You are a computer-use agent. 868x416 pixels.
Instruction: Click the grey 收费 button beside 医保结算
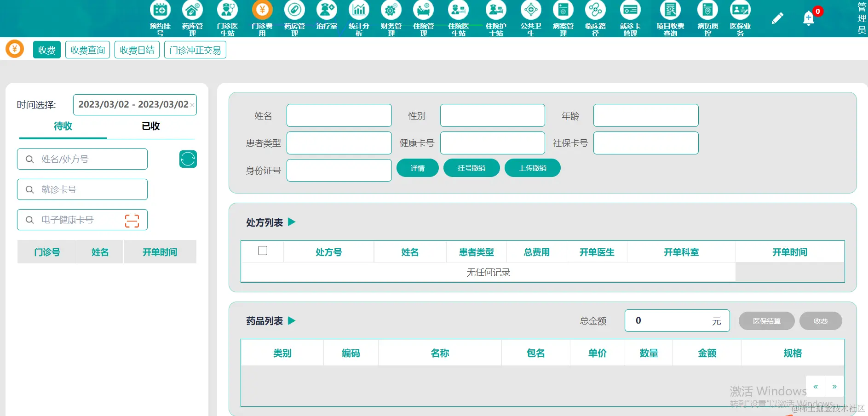coord(821,321)
